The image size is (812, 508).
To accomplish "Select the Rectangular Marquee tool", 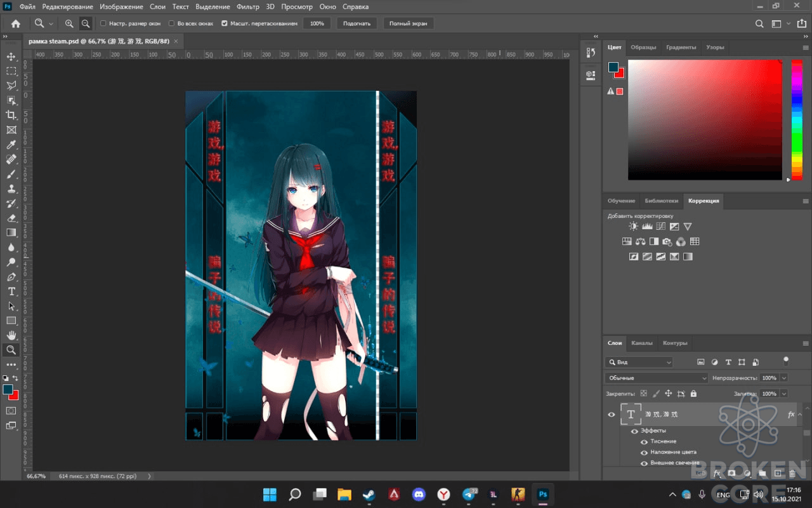I will [x=11, y=71].
